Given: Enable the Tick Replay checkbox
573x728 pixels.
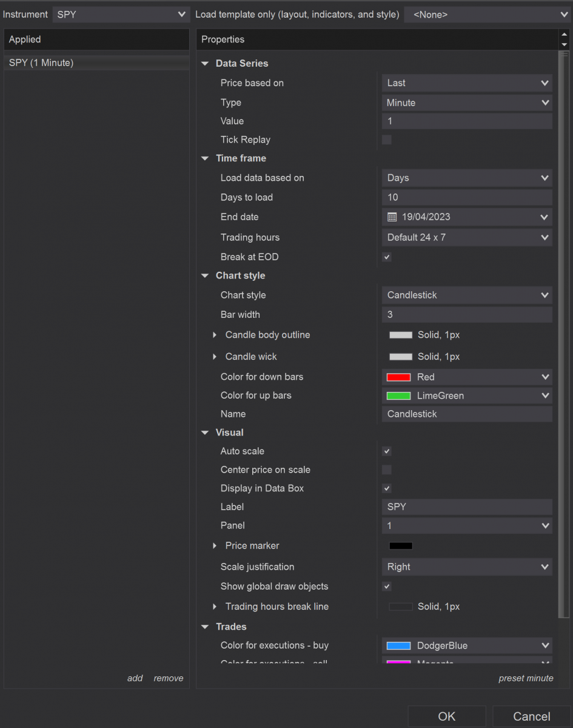Looking at the screenshot, I should tap(387, 140).
